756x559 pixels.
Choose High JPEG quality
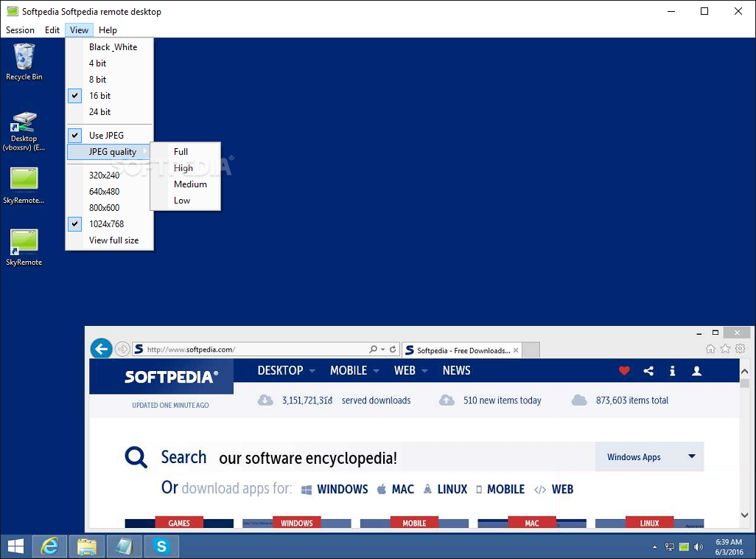[x=186, y=168]
